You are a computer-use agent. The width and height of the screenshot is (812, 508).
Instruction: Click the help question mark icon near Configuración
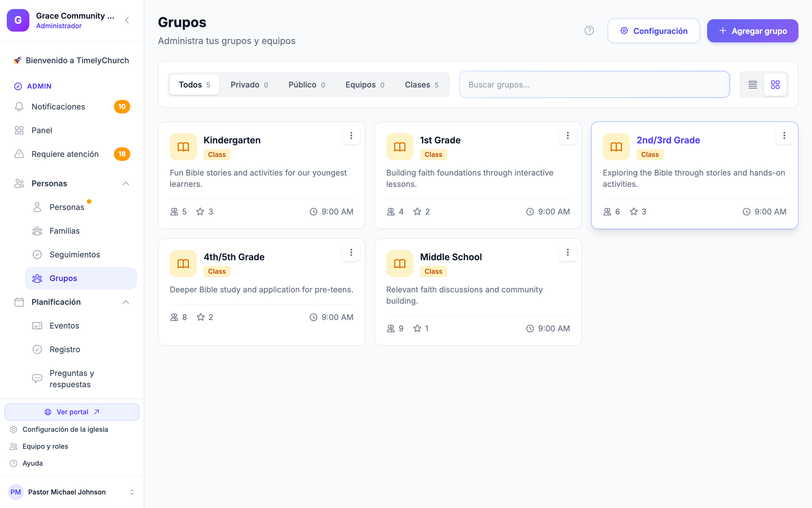click(x=589, y=30)
